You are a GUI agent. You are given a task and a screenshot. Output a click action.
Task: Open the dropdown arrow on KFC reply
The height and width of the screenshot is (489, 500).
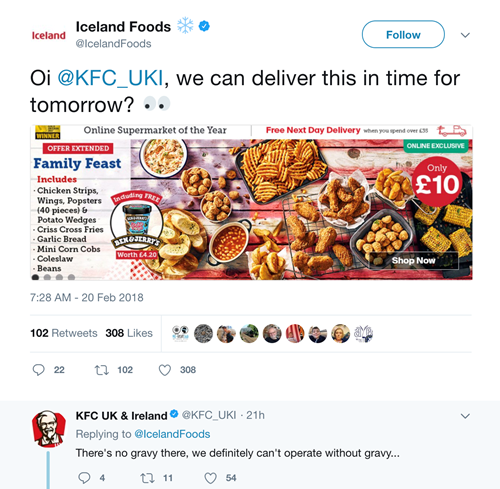(465, 416)
